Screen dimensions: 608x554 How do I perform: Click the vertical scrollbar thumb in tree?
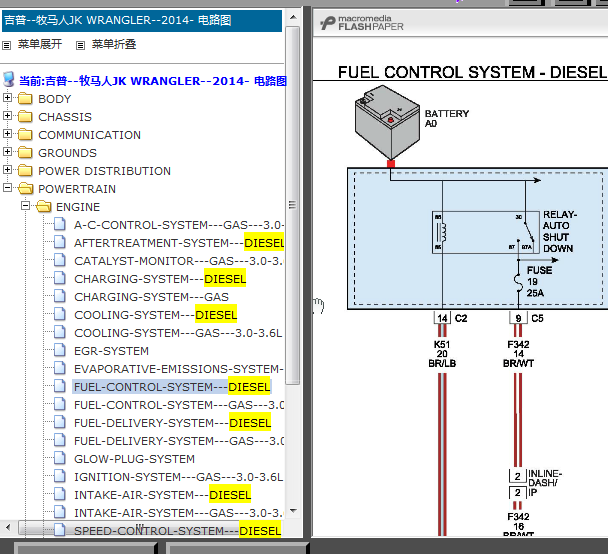coord(293,205)
